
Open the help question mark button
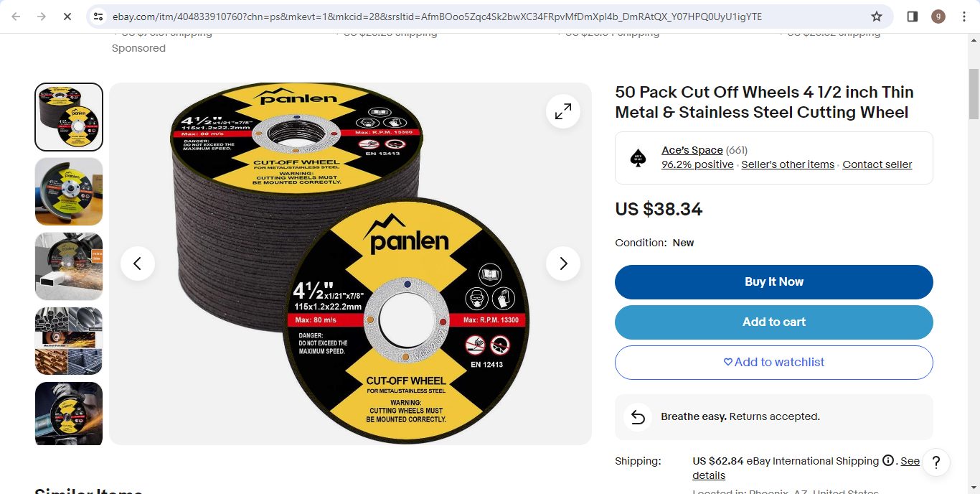936,462
